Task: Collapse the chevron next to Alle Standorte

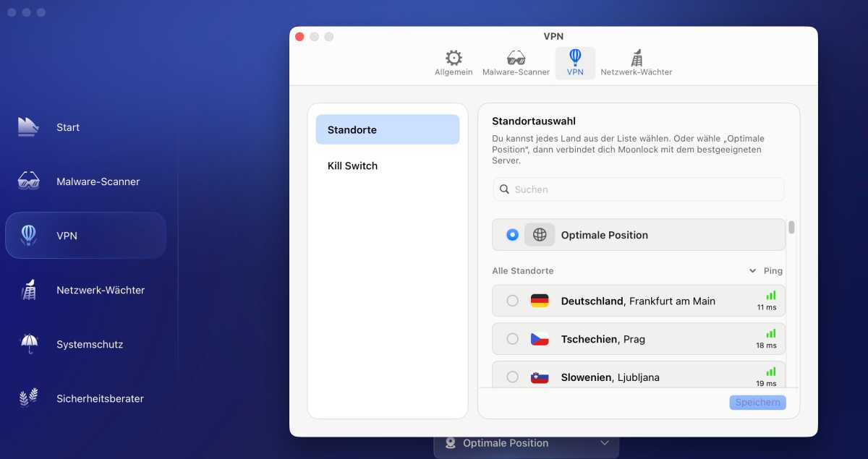Action: click(752, 270)
